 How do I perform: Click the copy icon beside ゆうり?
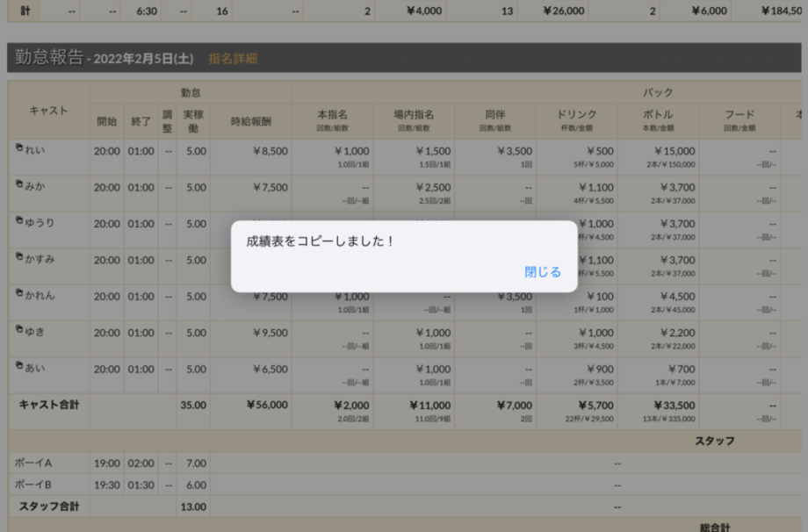pos(18,220)
